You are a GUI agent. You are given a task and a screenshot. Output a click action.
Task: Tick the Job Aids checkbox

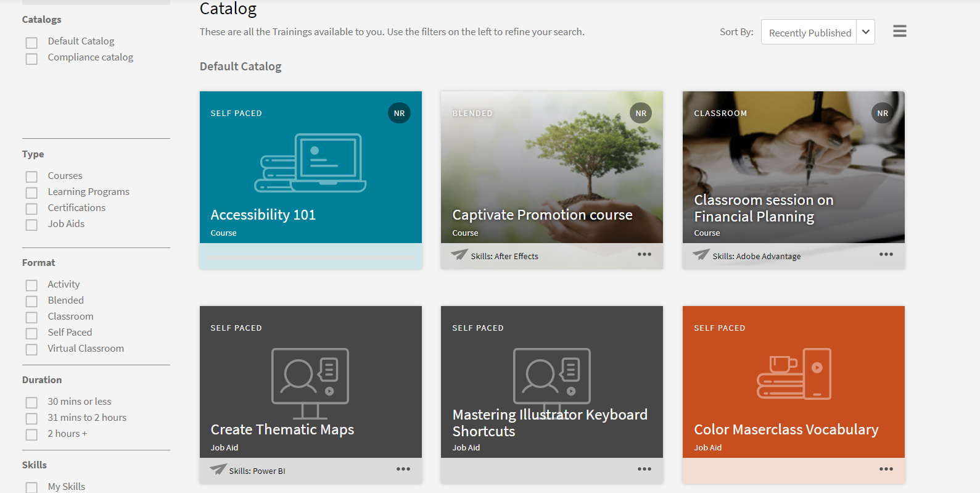(x=31, y=225)
